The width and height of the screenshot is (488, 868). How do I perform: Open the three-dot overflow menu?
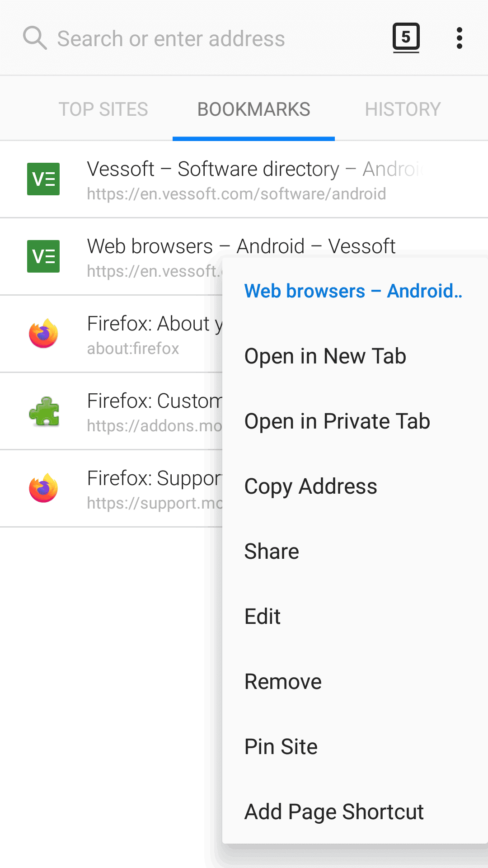pyautogui.click(x=459, y=38)
